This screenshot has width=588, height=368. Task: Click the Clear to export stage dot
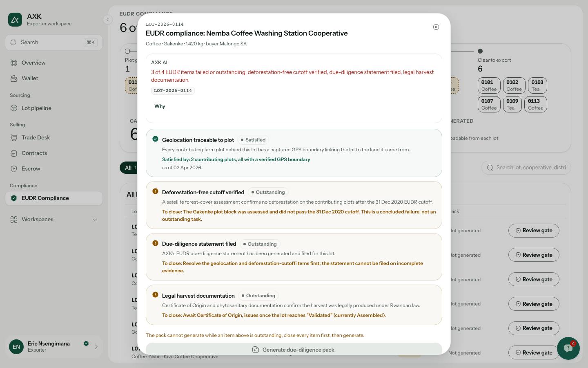click(x=480, y=51)
